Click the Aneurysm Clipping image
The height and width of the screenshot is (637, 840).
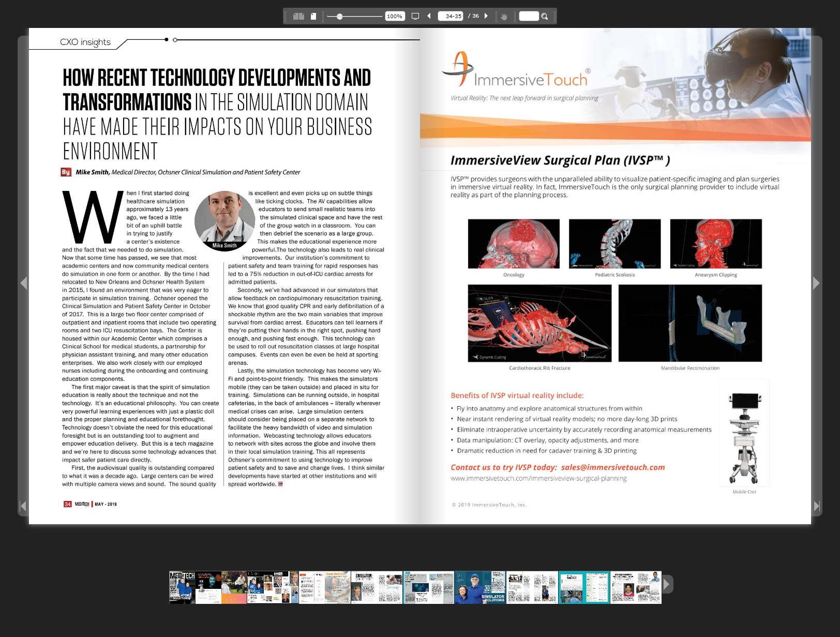click(716, 244)
